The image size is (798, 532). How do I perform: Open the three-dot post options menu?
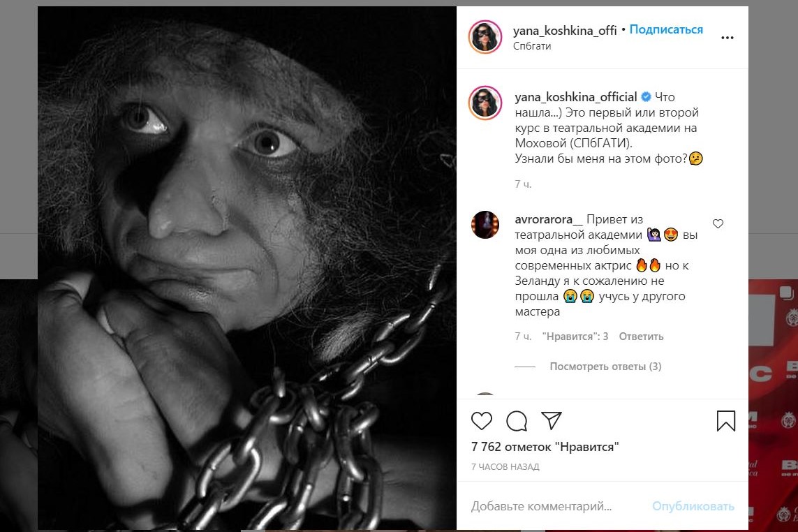tap(727, 38)
